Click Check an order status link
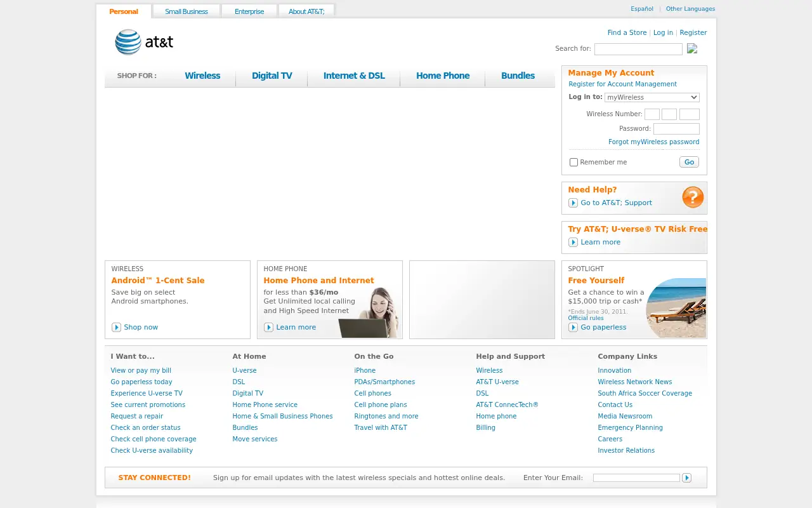Screen dimensions: 812x508 [x=145, y=428]
